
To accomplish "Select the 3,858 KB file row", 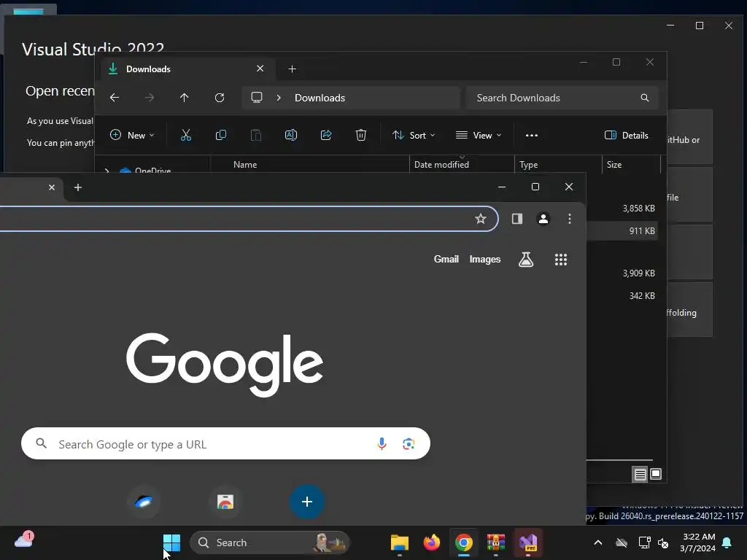I will pos(622,208).
